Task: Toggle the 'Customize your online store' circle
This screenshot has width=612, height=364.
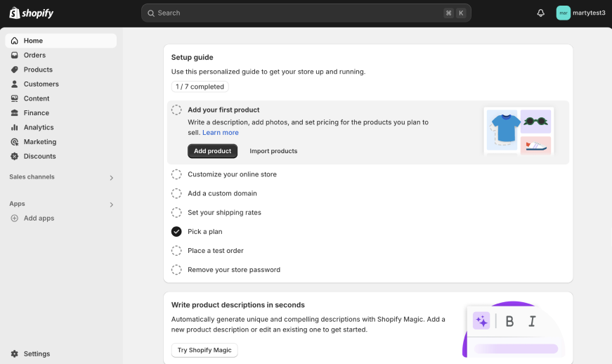Action: click(176, 174)
